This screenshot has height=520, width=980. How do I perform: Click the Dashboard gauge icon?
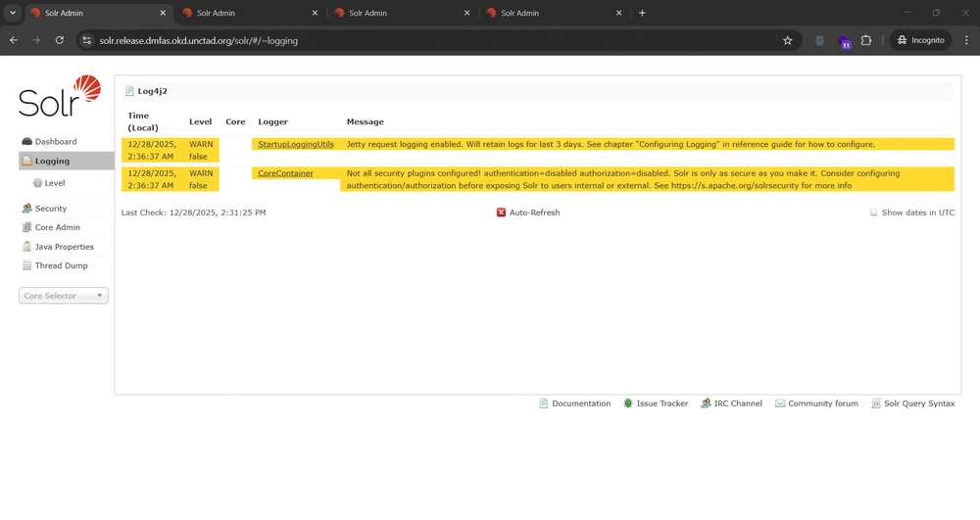coord(26,142)
